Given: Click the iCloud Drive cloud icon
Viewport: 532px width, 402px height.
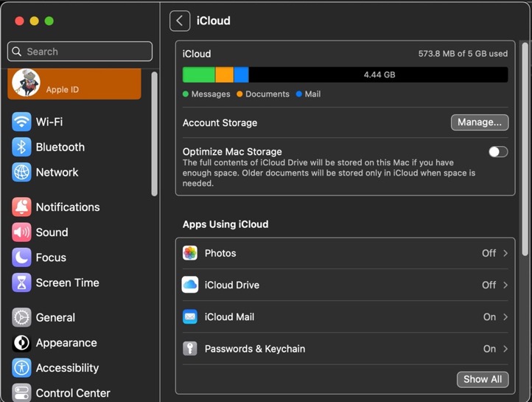Looking at the screenshot, I should pos(190,285).
